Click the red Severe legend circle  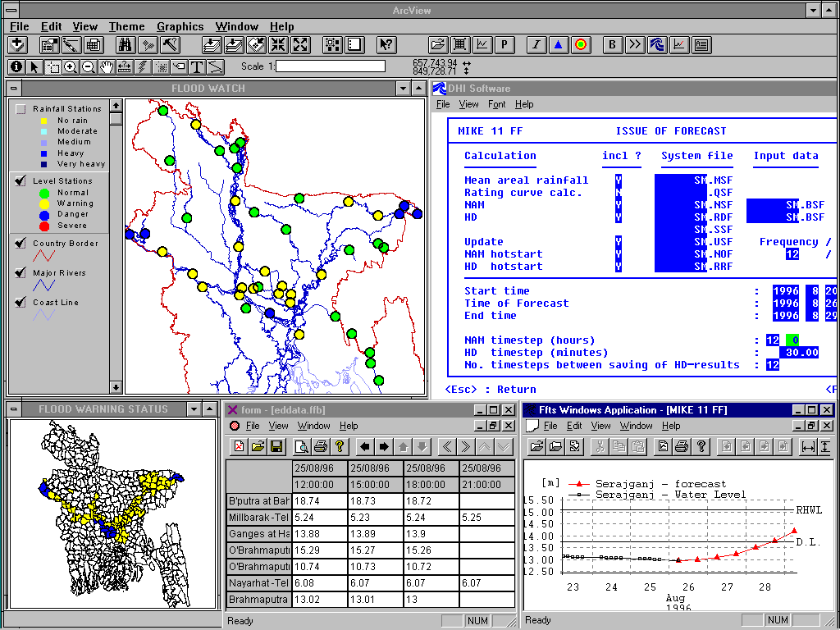44,226
